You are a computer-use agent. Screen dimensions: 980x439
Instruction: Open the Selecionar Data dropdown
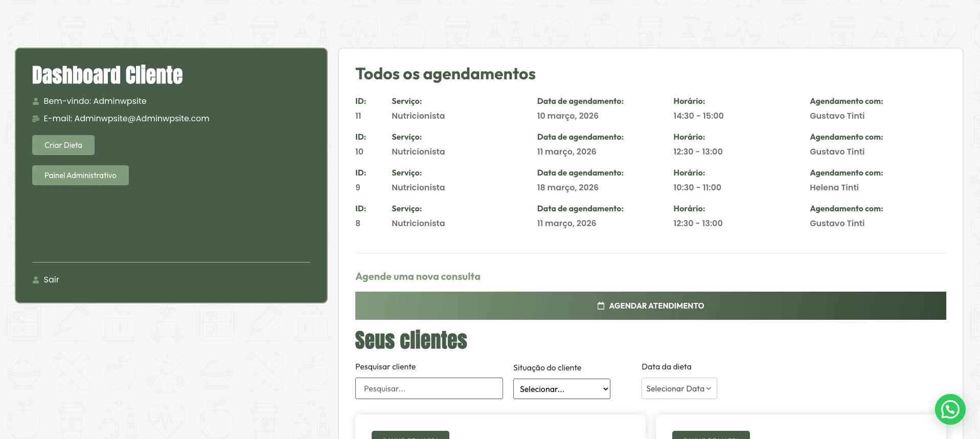coord(679,388)
